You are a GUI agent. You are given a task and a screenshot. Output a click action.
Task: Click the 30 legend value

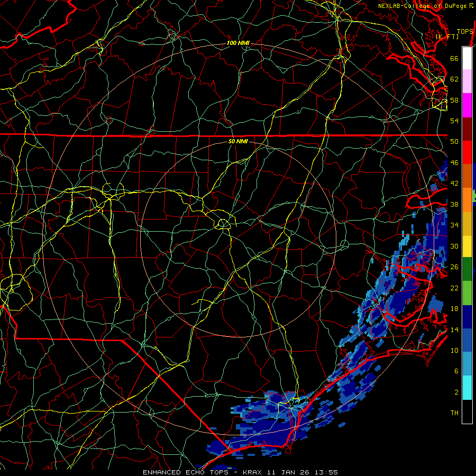click(454, 246)
